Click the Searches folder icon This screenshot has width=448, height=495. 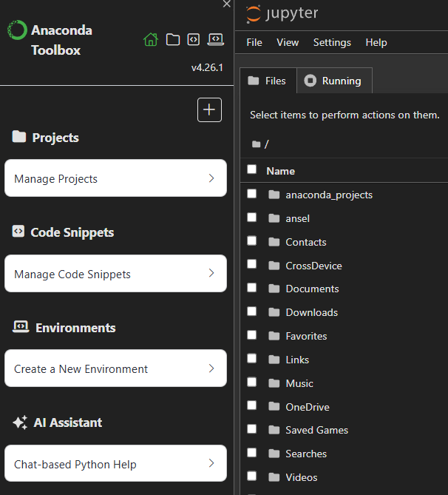(x=274, y=454)
